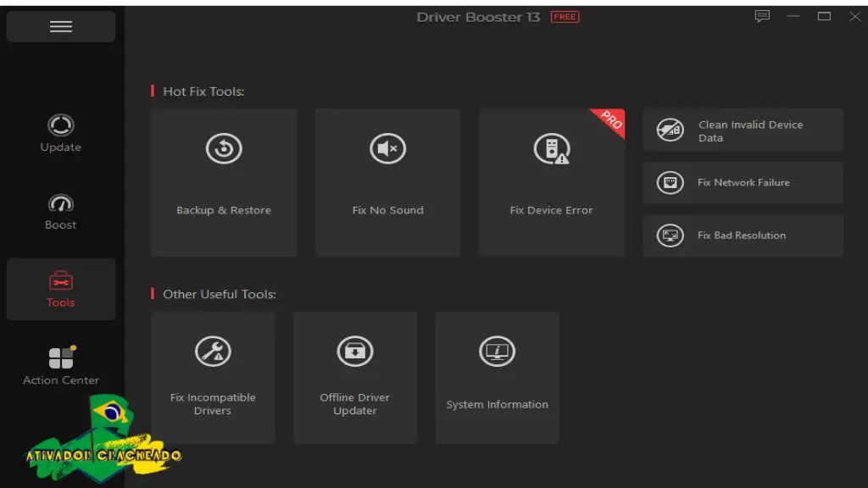This screenshot has height=488, width=868.
Task: Open Offline Driver Updater label
Action: tap(355, 404)
